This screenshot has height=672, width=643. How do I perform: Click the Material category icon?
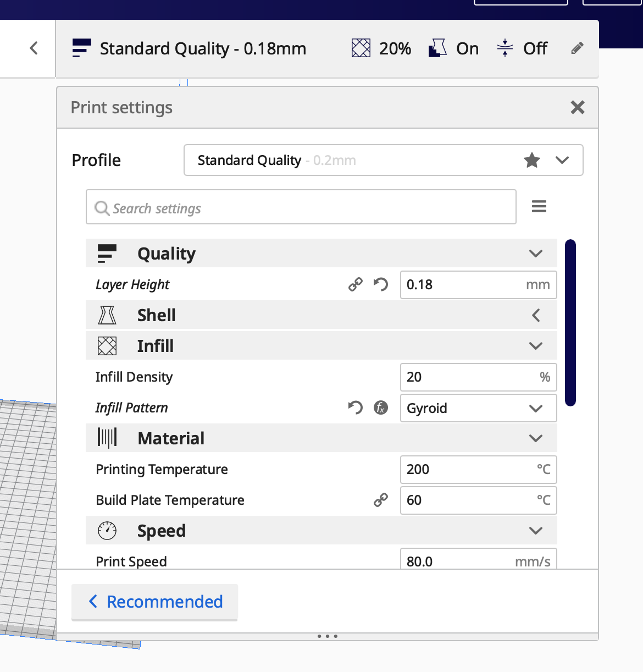107,438
